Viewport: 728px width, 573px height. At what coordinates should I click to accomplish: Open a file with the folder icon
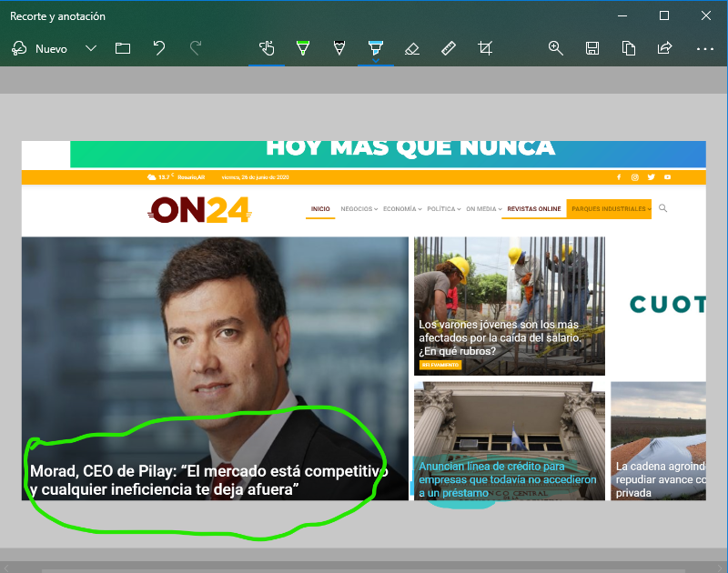point(123,48)
